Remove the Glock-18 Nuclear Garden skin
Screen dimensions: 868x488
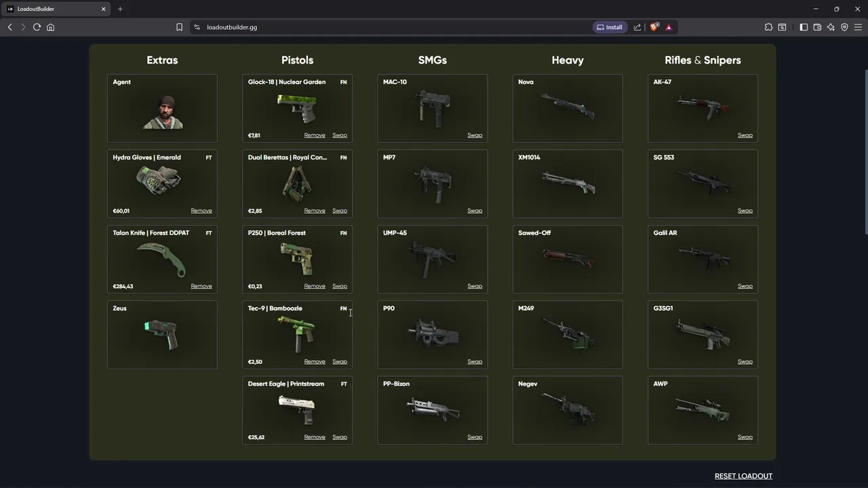click(315, 136)
